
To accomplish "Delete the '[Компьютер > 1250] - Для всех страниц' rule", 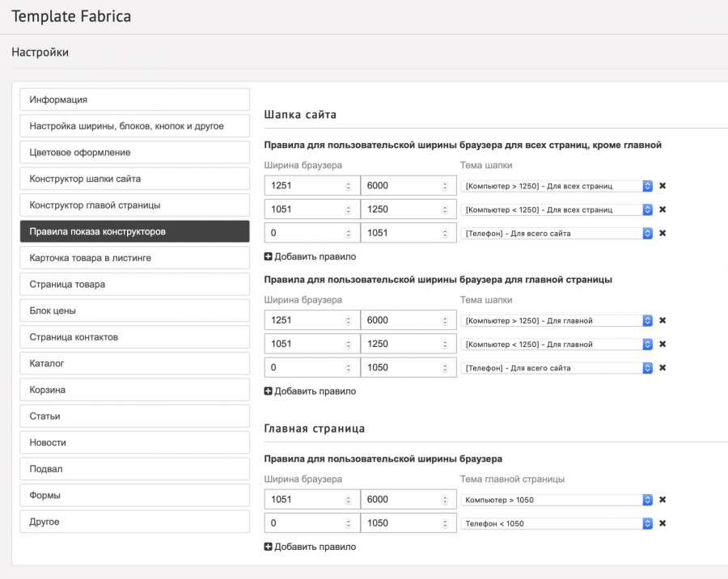I will (x=662, y=186).
